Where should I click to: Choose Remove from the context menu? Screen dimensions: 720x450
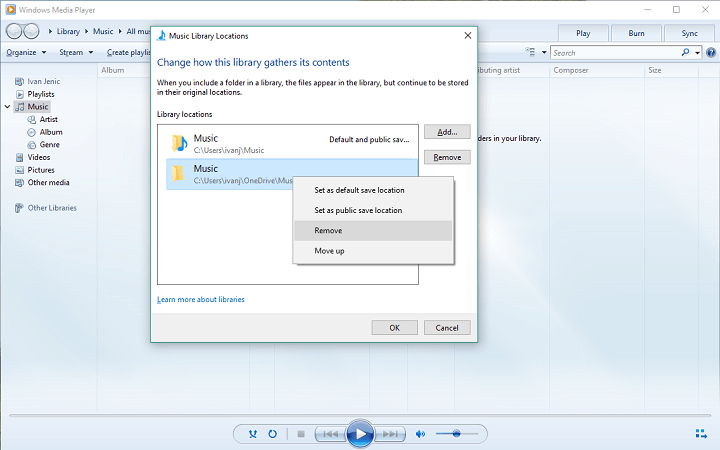click(x=373, y=231)
